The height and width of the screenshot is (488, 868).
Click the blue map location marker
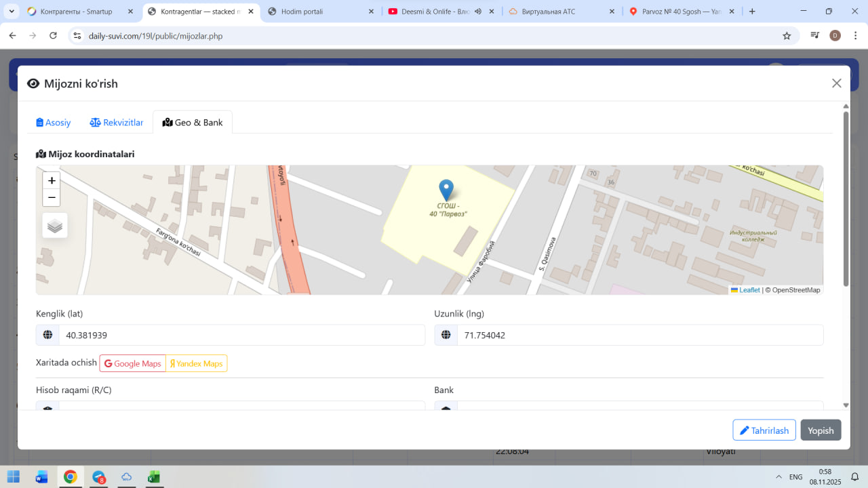click(446, 190)
